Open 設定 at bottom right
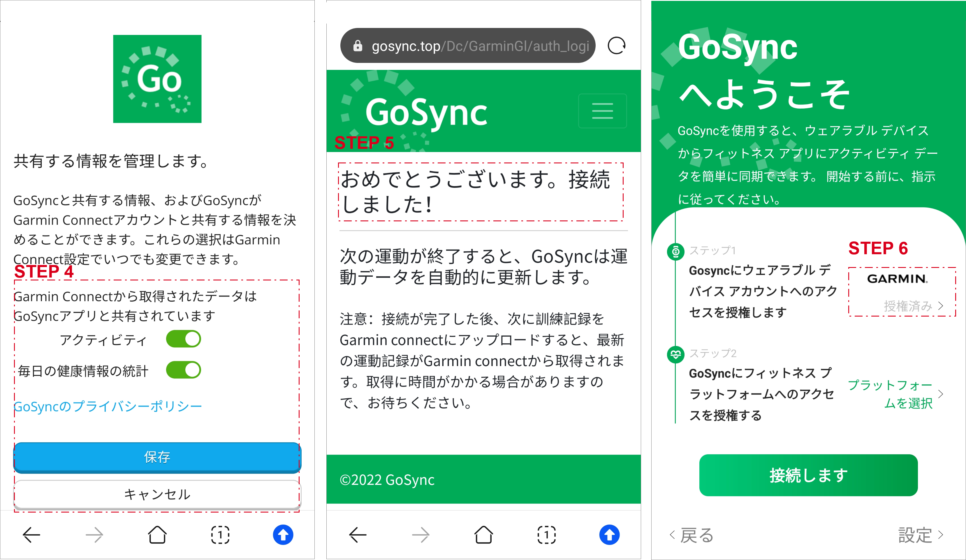 pyautogui.click(x=920, y=535)
